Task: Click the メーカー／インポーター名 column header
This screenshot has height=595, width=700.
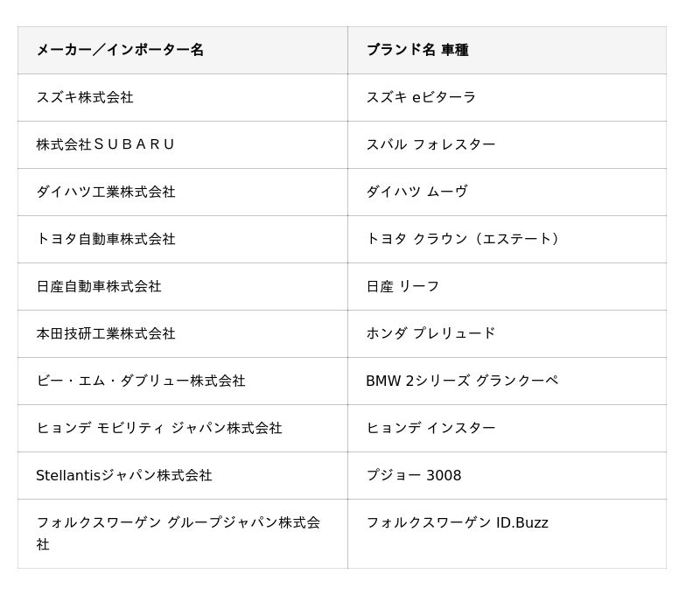Action: (120, 50)
